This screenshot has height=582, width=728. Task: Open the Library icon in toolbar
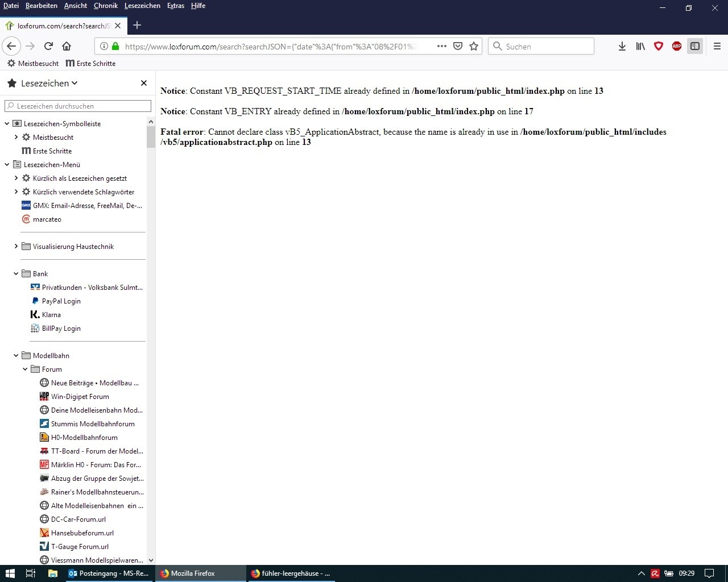640,46
